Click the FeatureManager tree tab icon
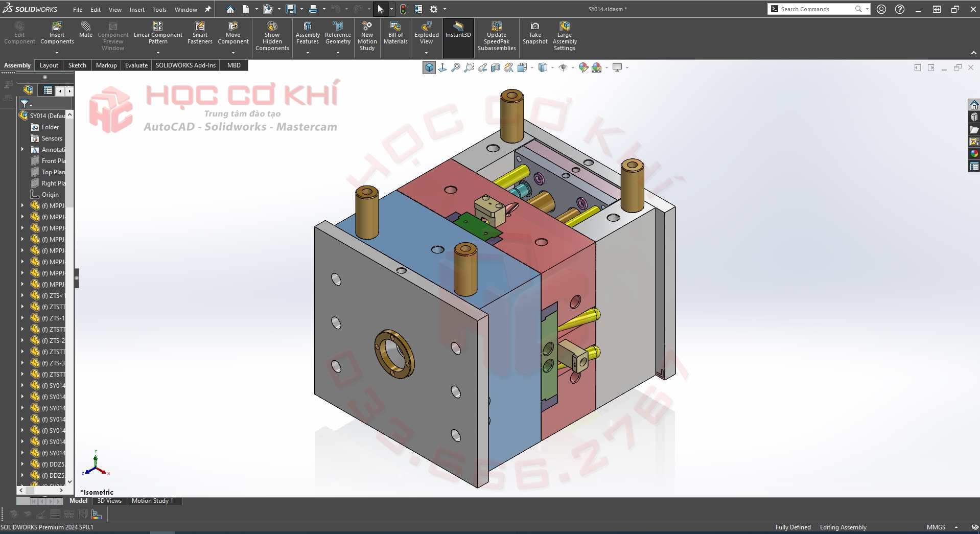Screen dimensions: 980x534 (28, 90)
